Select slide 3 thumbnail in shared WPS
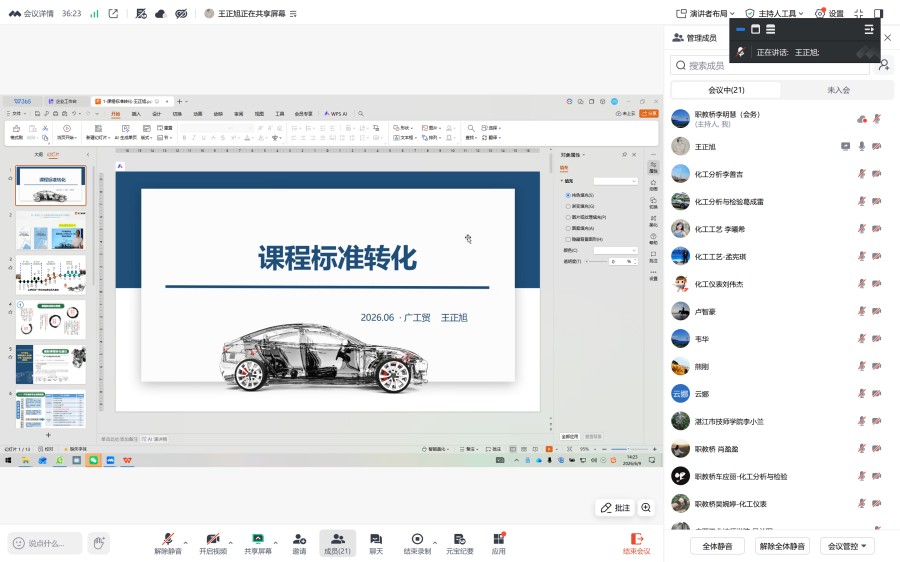900x562 pixels. tap(51, 275)
